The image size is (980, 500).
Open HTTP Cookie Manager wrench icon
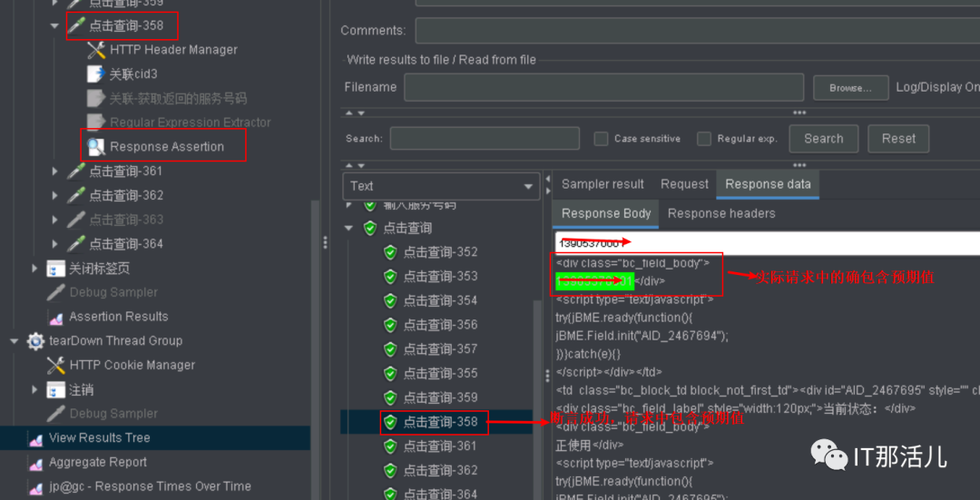[x=55, y=365]
